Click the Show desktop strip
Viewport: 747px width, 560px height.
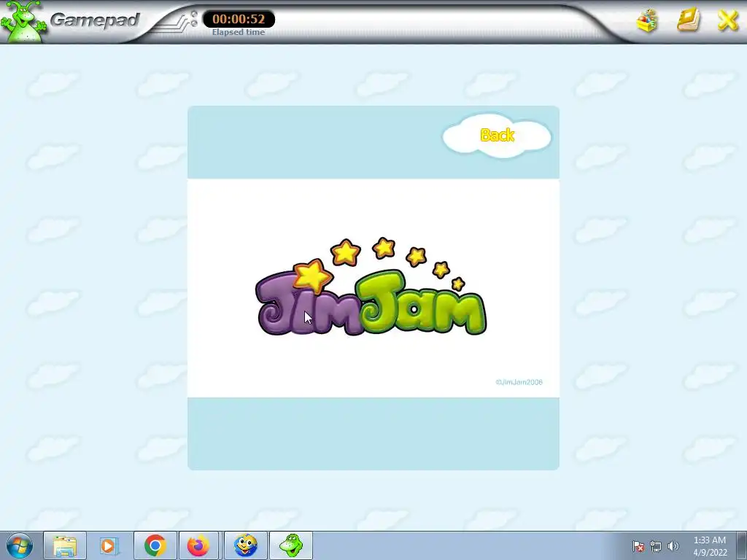pyautogui.click(x=742, y=545)
